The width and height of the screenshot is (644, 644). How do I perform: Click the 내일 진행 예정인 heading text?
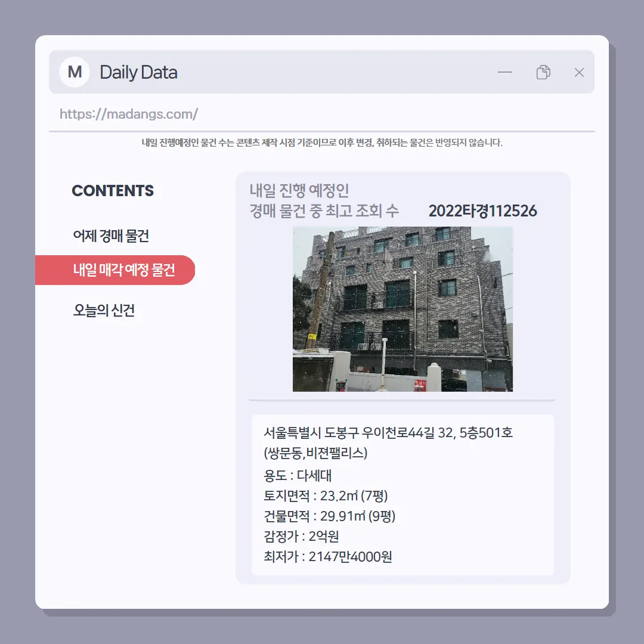[x=299, y=190]
